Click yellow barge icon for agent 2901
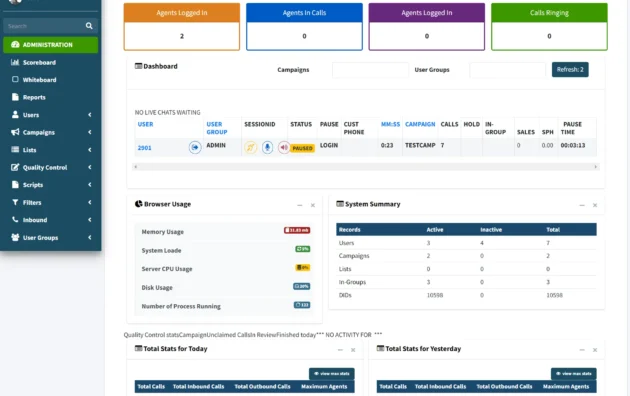630x396 pixels. (250, 147)
